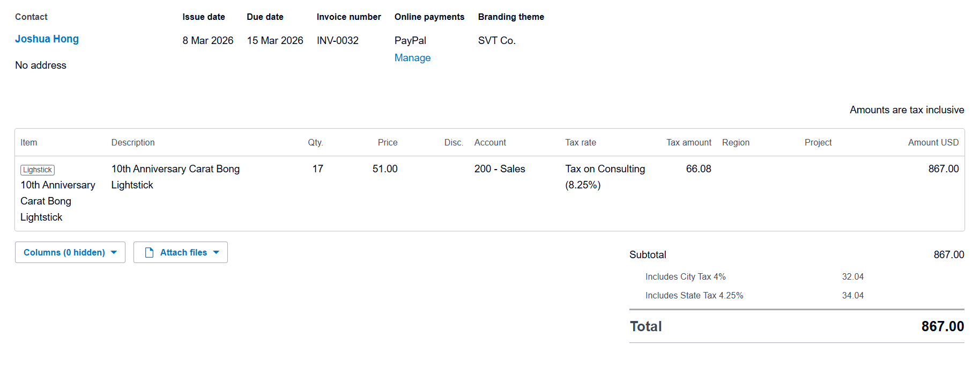Click the line amount 867.00 cell

coord(943,169)
